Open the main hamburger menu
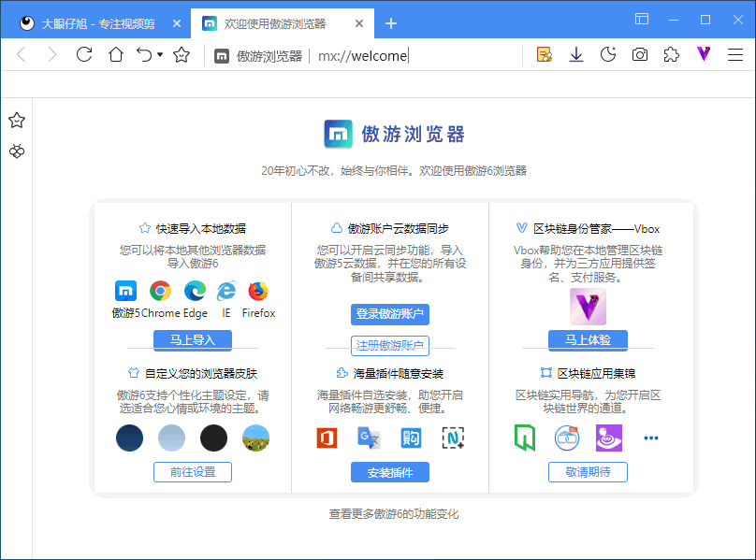756x560 pixels. [735, 54]
